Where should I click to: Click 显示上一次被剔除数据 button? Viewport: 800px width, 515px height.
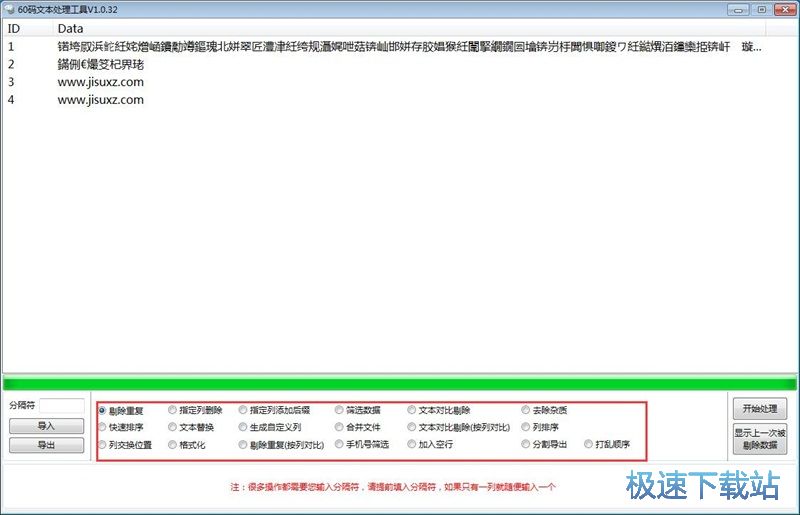tap(760, 439)
